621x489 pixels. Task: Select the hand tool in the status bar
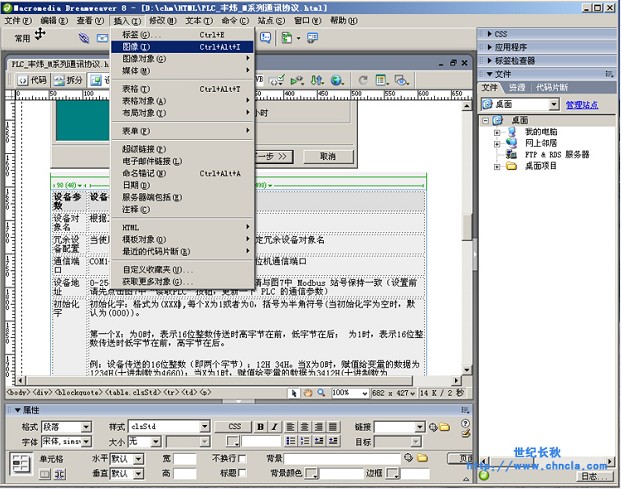(308, 393)
